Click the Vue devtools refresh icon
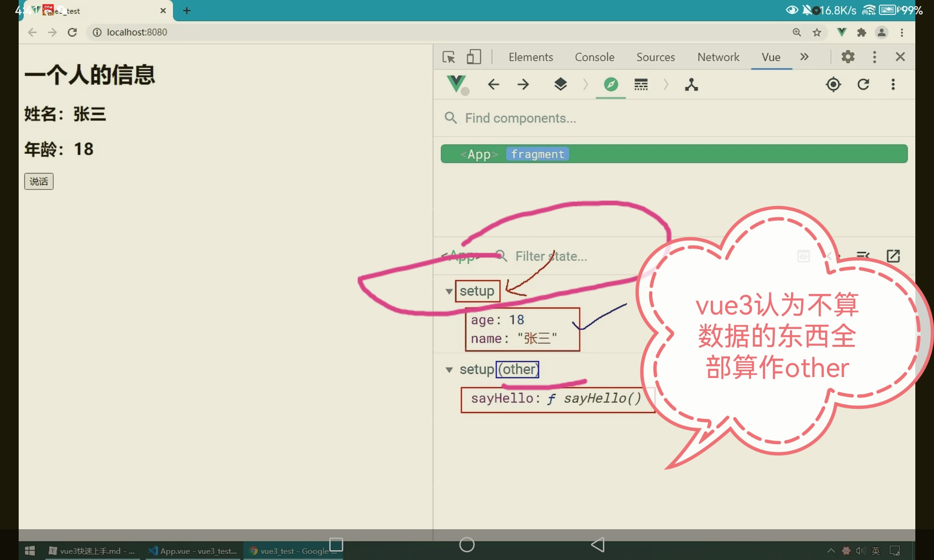Screen dimensions: 934x560 (863, 84)
